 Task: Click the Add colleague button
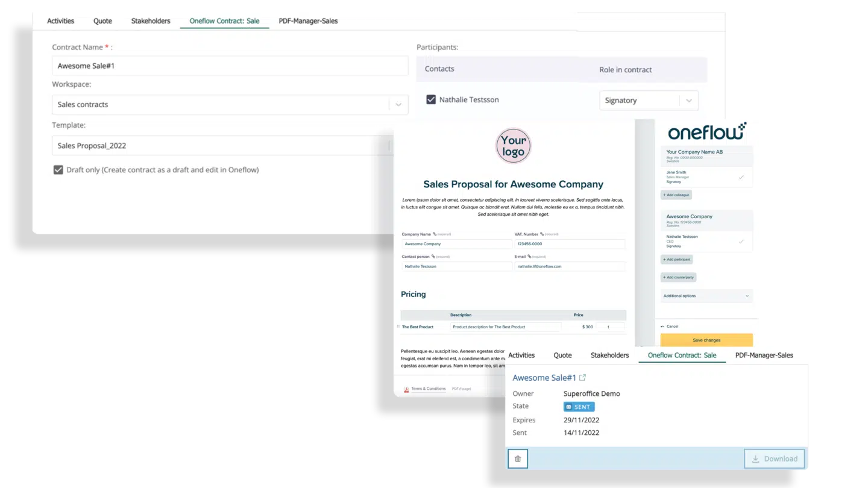pos(676,195)
